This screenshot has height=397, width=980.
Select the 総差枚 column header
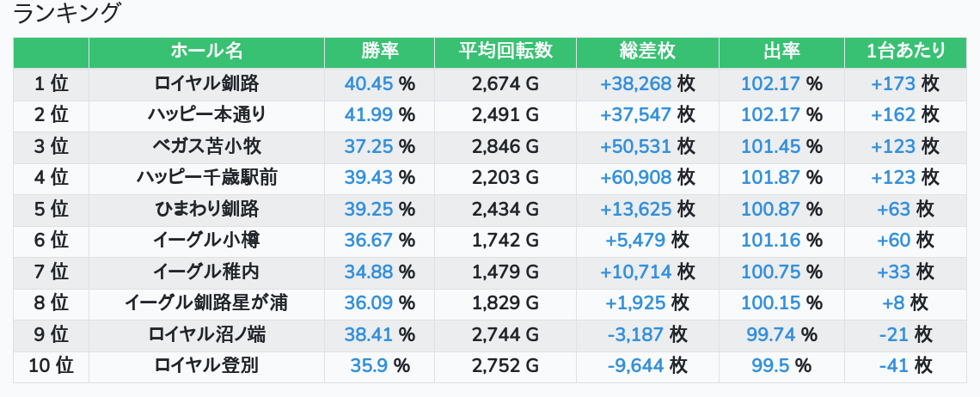647,52
